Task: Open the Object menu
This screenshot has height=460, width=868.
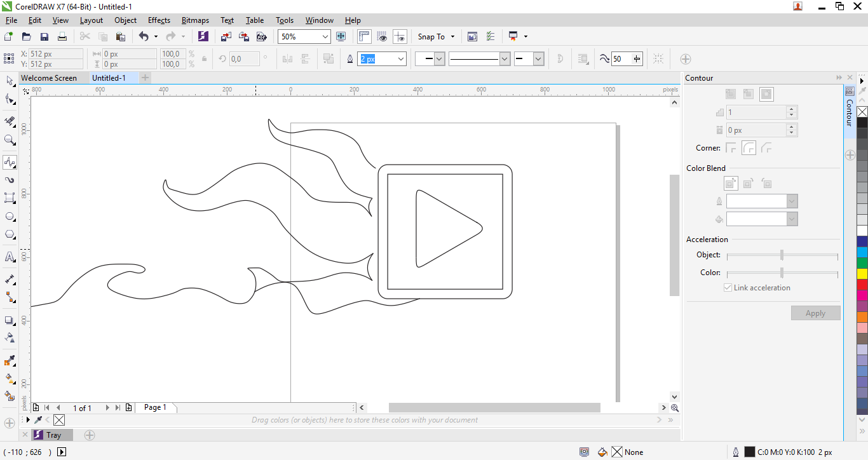Action: pos(125,20)
